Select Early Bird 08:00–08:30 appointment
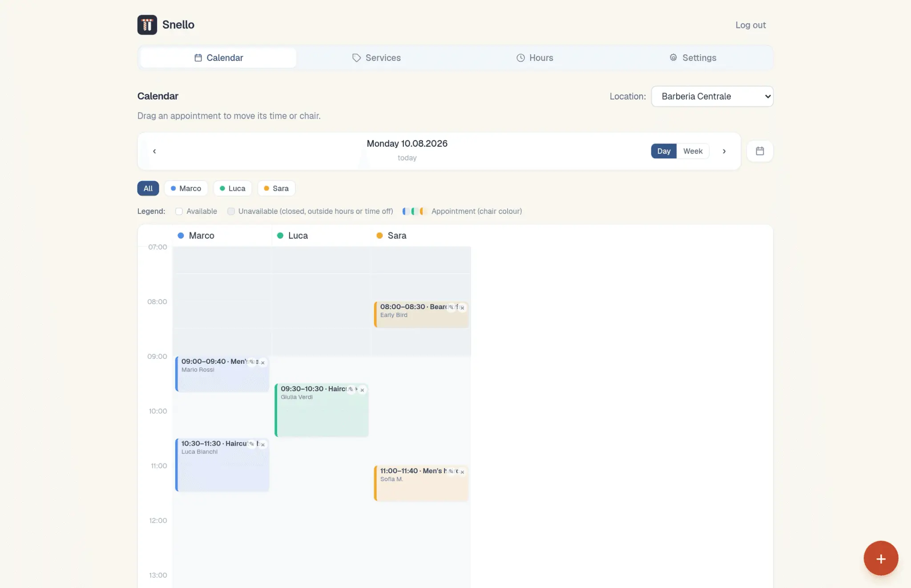Image resolution: width=911 pixels, height=588 pixels. (x=421, y=314)
